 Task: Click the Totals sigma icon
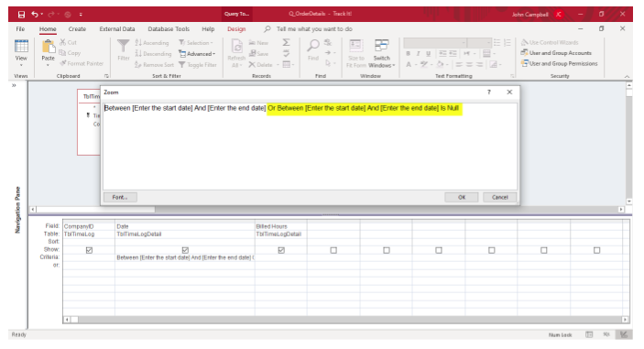pyautogui.click(x=286, y=42)
